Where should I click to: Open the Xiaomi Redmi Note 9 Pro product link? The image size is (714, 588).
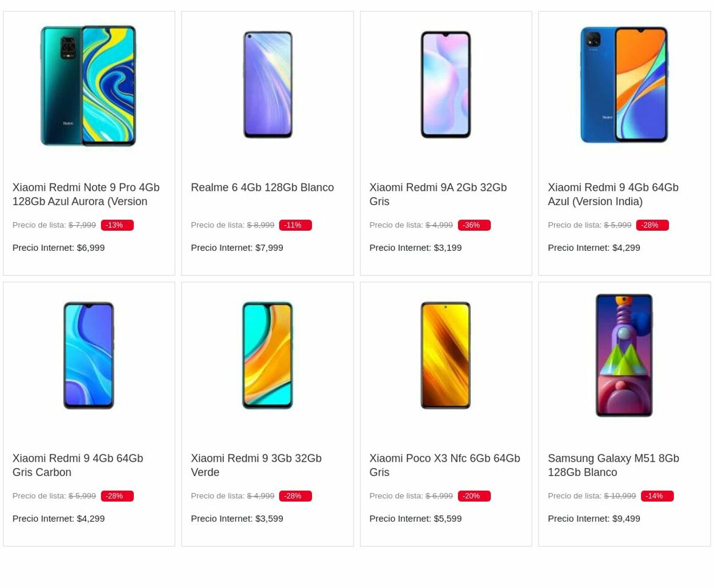click(x=86, y=194)
